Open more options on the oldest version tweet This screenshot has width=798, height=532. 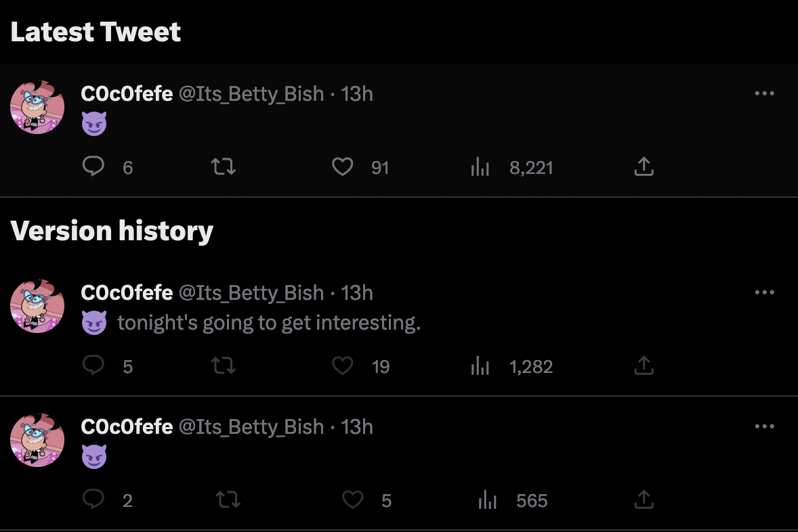pyautogui.click(x=764, y=426)
